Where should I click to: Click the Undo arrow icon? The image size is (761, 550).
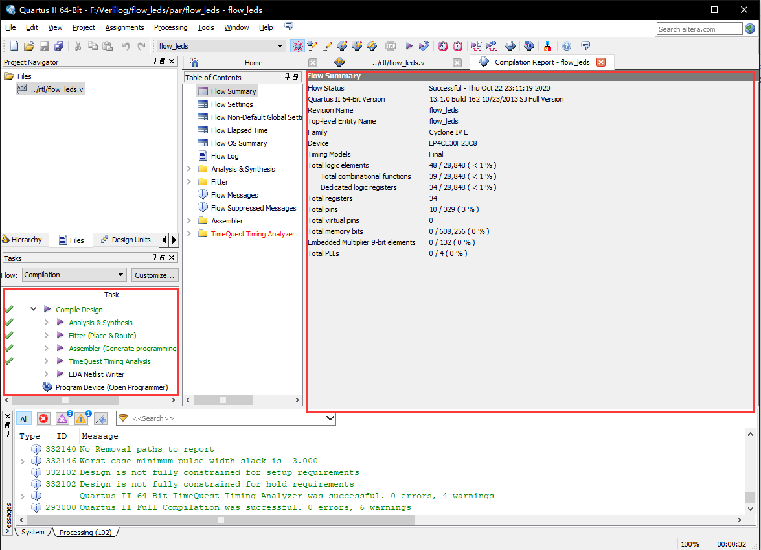[x=126, y=46]
